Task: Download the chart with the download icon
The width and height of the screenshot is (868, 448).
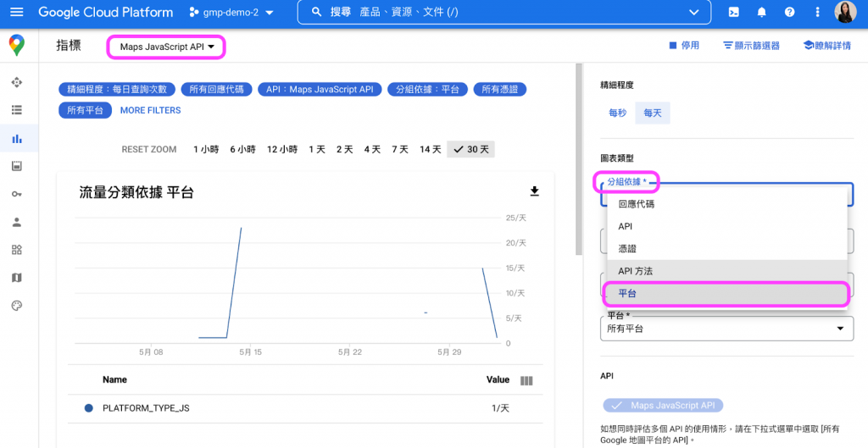Action: [x=534, y=191]
